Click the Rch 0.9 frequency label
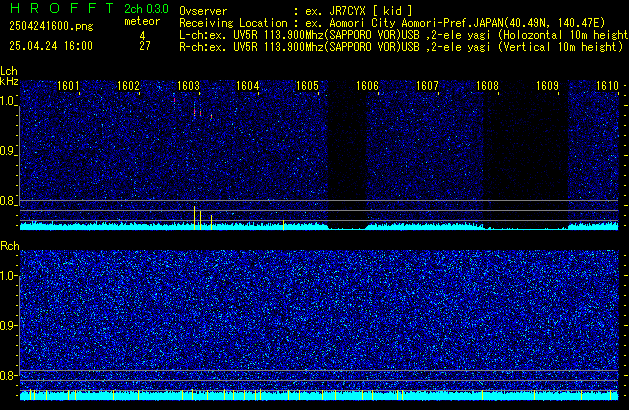The height and width of the screenshot is (410, 629). pos(8,325)
